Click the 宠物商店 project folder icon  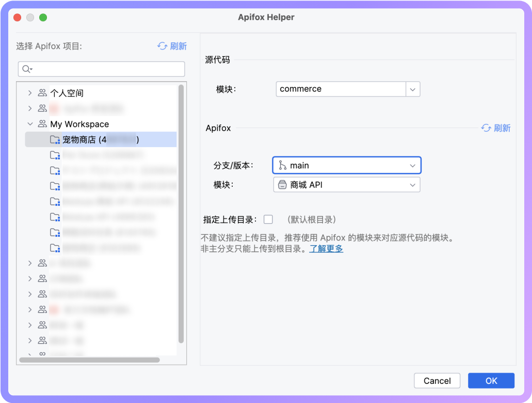(x=55, y=139)
